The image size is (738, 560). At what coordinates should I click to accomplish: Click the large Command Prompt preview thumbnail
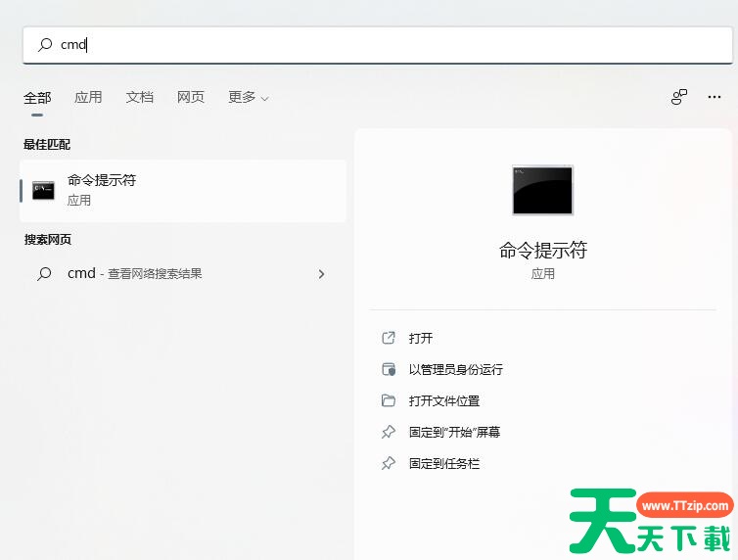542,190
